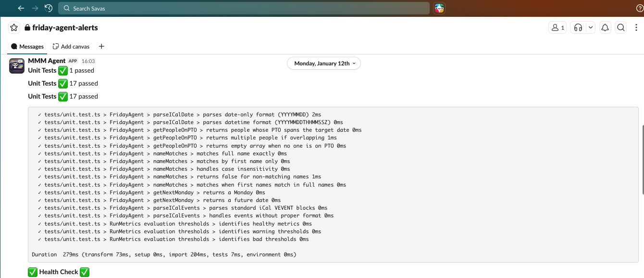The image size is (644, 278).
Task: Click the Search Savas field
Action: pyautogui.click(x=244, y=8)
